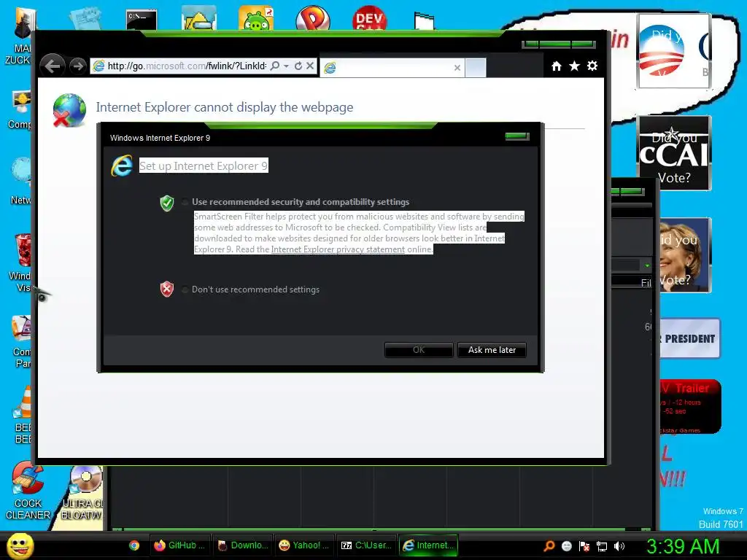
Task: Switch to Yahoo! taskbar window
Action: pos(304,545)
